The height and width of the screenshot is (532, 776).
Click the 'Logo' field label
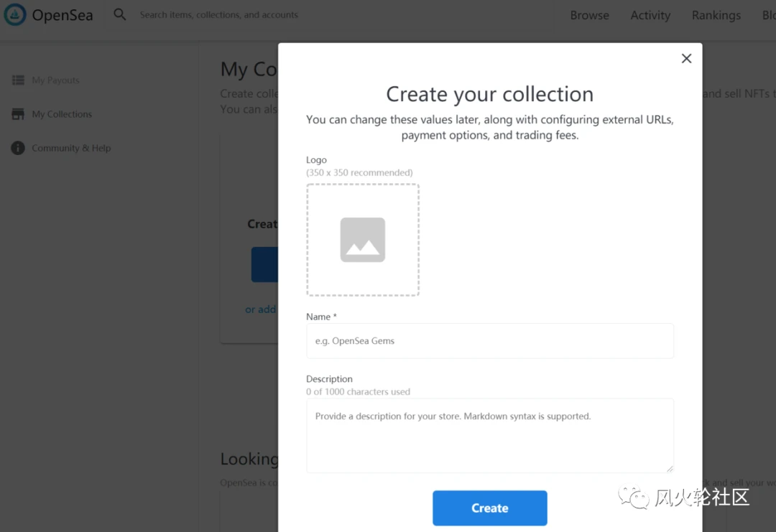(316, 159)
